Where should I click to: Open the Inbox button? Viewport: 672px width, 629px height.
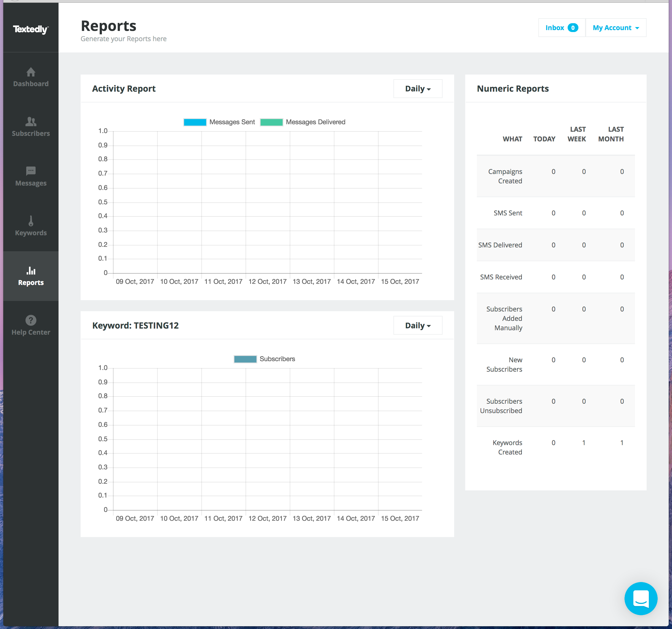[562, 28]
